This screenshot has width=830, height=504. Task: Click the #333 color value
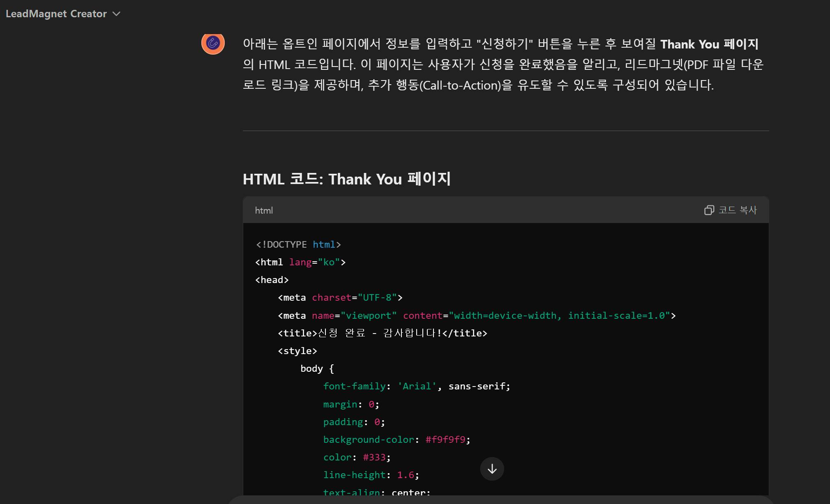[x=374, y=457]
